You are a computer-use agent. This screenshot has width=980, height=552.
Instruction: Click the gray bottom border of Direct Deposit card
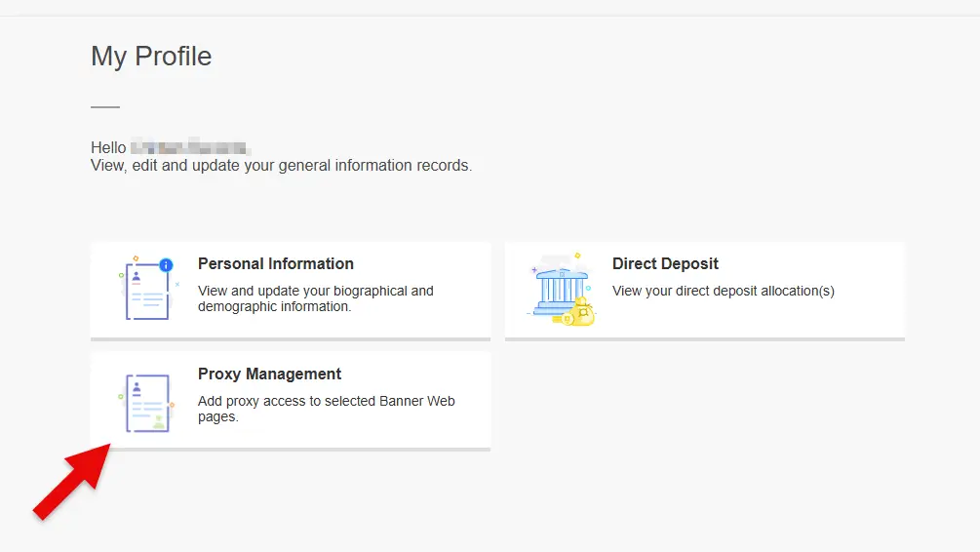coord(704,339)
